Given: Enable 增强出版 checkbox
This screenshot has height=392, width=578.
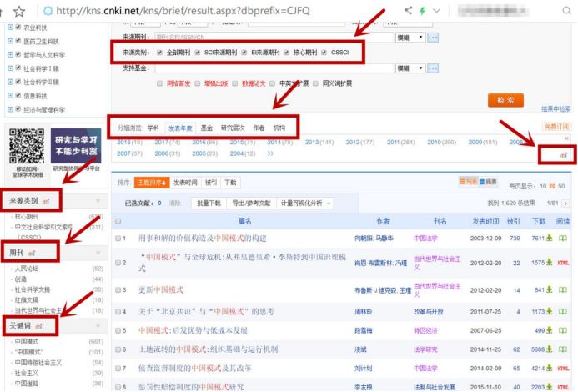Looking at the screenshot, I should point(198,83).
